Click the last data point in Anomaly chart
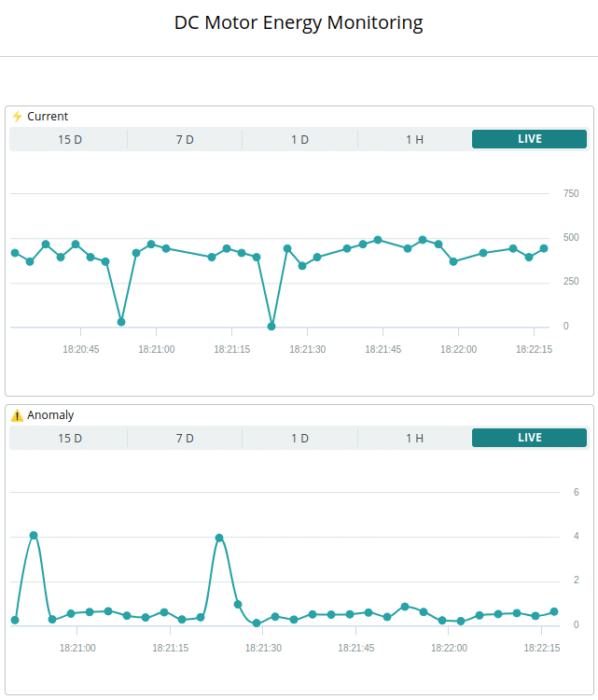Image resolution: width=598 pixels, height=700 pixels. [554, 611]
